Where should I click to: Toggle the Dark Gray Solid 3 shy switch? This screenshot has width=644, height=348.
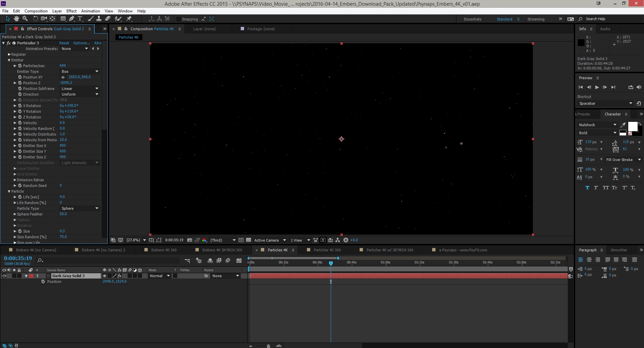104,276
